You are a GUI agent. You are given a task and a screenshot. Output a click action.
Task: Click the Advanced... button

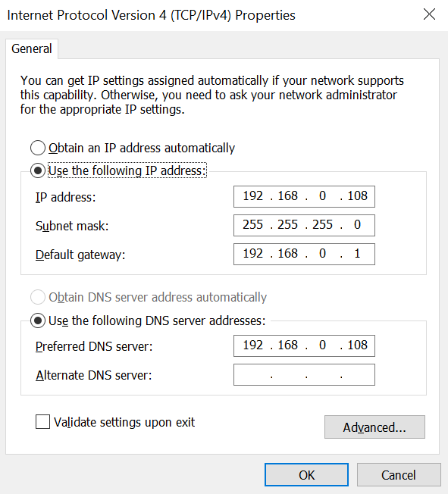point(374,427)
